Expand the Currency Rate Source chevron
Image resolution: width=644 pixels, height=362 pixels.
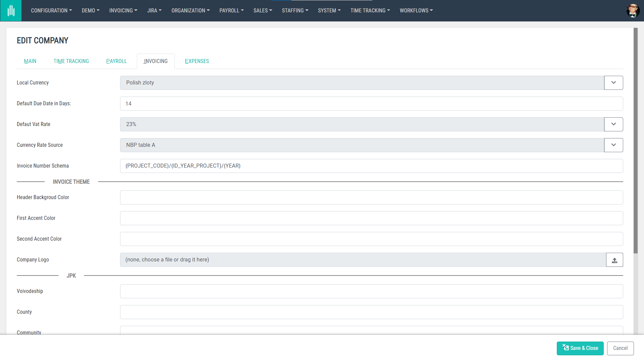[x=613, y=145]
